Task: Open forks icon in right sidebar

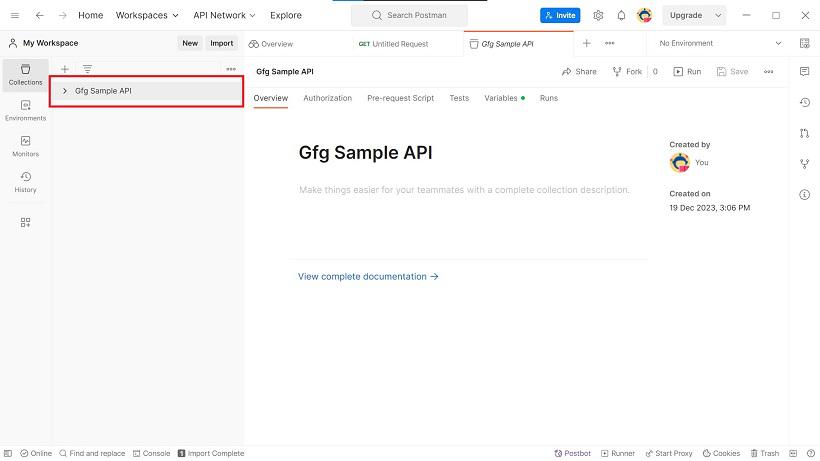Action: [x=804, y=164]
